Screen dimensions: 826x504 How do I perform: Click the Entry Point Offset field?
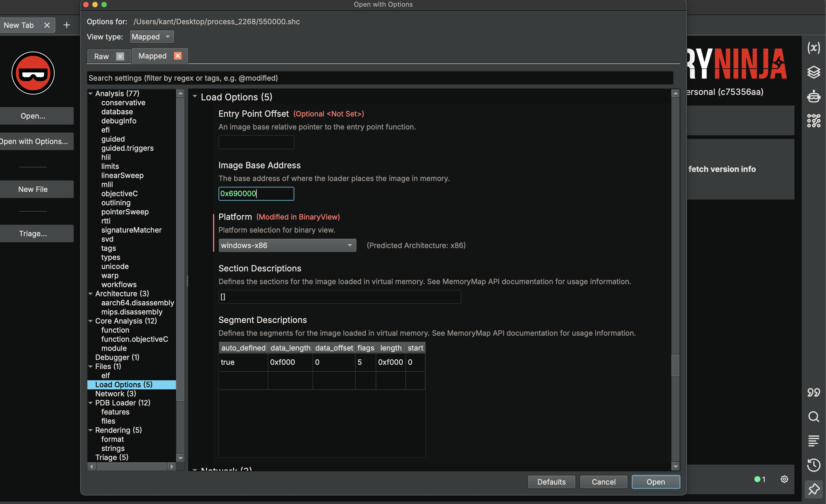[256, 142]
